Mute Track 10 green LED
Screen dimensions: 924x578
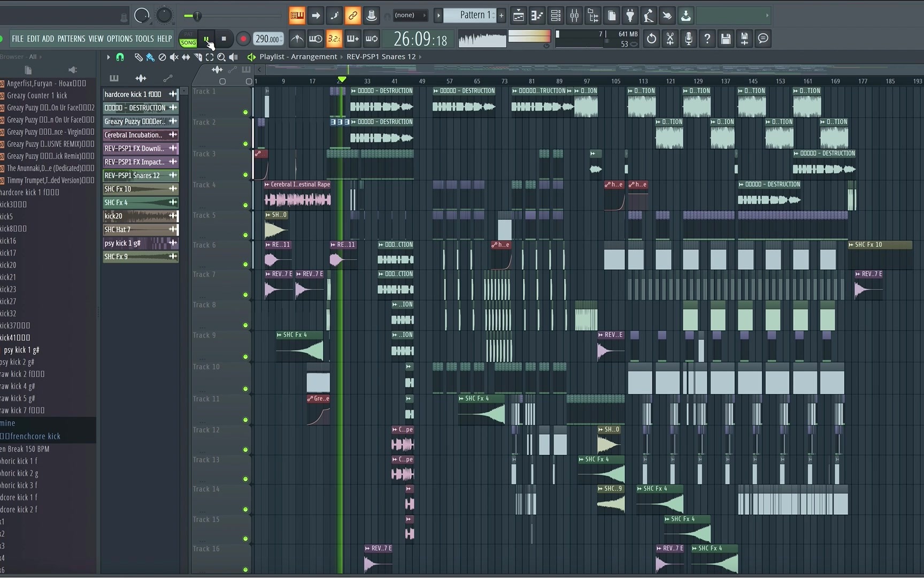(x=245, y=389)
